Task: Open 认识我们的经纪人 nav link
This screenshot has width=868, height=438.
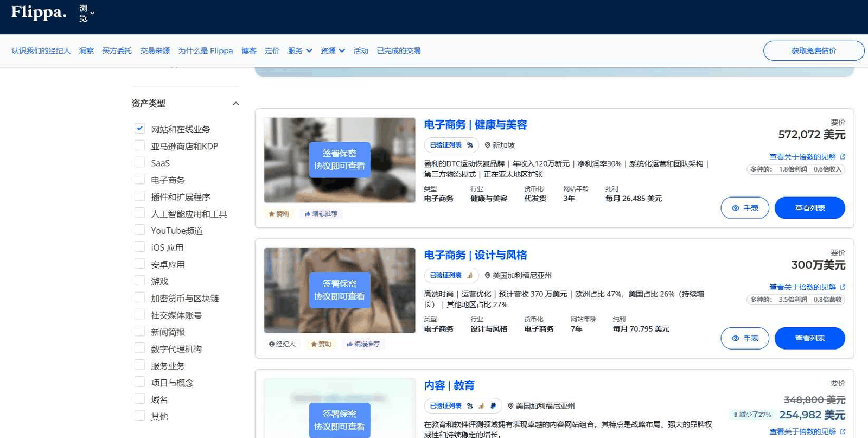Action: [41, 50]
